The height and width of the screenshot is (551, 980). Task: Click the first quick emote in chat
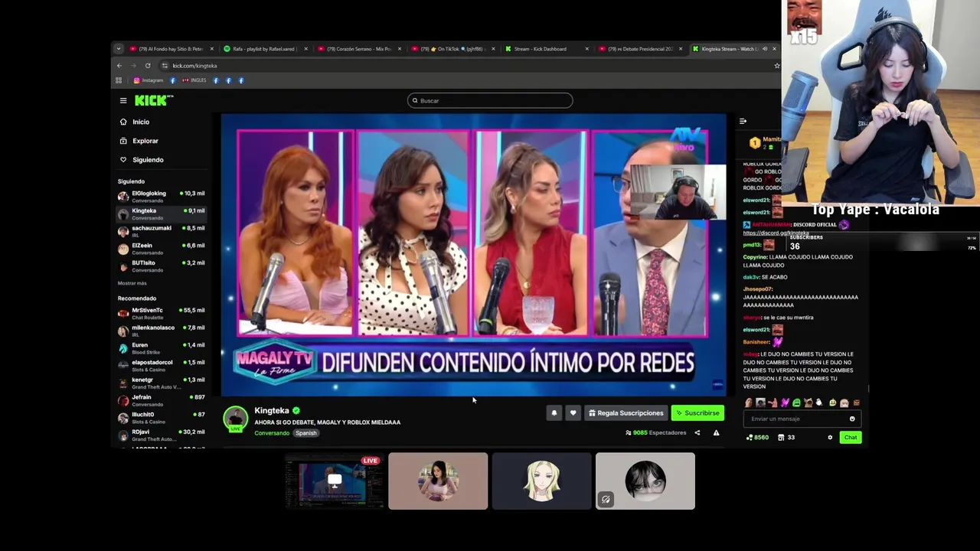749,403
